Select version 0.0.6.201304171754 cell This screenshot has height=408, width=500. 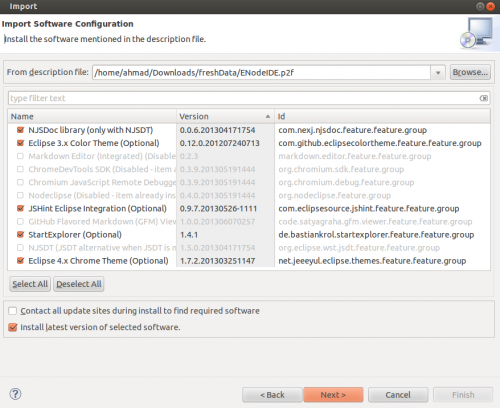pos(217,130)
